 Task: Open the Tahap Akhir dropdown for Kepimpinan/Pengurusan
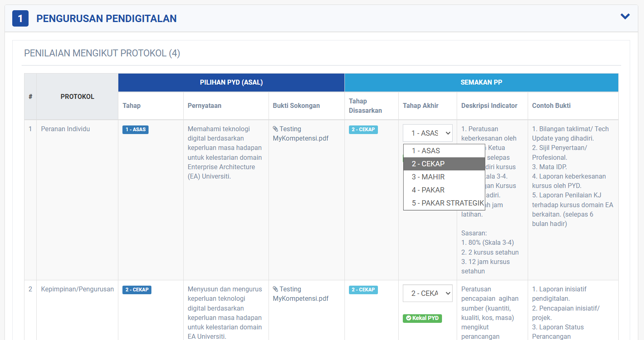point(427,293)
